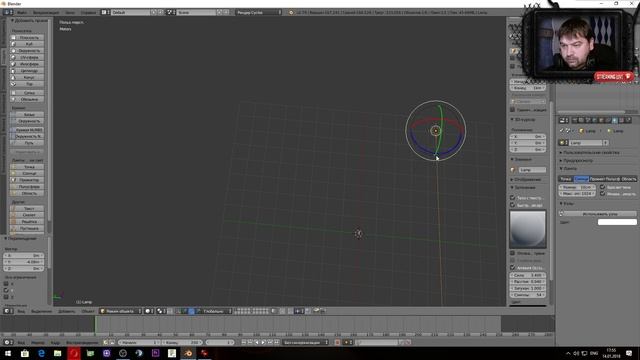Open the Properties editor type icon

[x=563, y=120]
